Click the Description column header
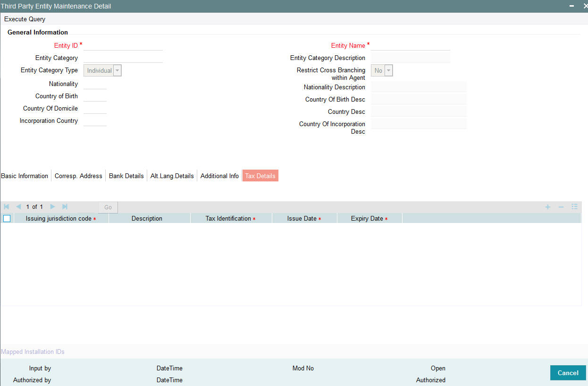Viewport: 588px width, 386px height. (x=150, y=219)
